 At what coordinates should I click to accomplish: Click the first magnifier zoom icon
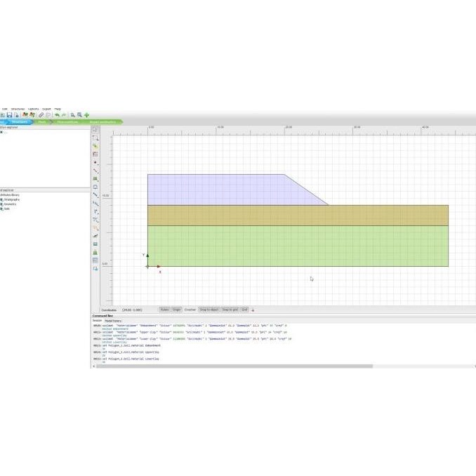point(73,114)
